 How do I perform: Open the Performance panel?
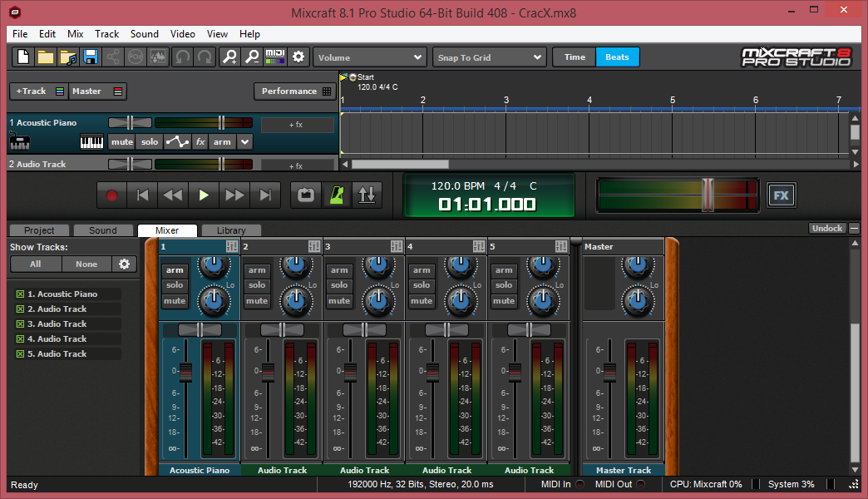tap(296, 91)
